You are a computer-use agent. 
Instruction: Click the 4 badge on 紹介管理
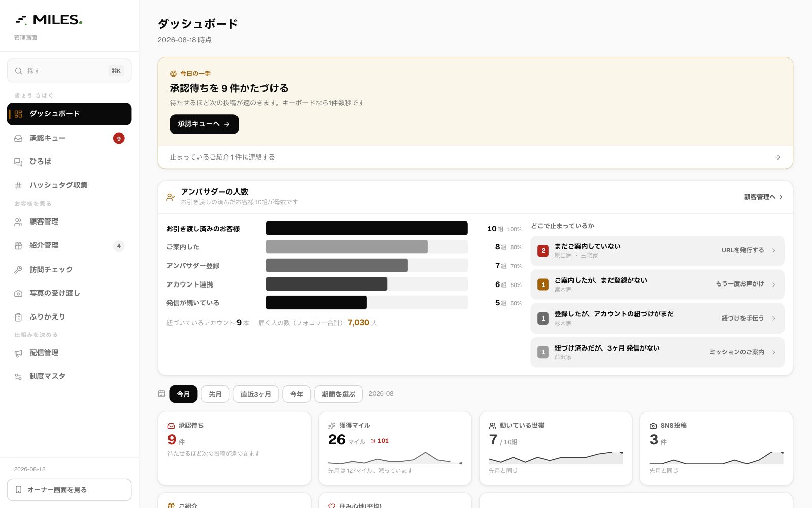click(119, 246)
